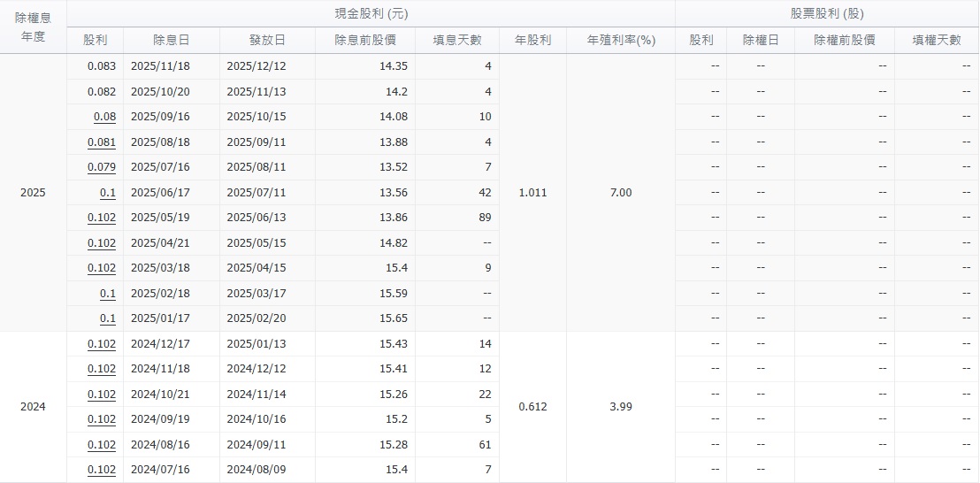Click the 填息天數 column header
Viewport: 980px width, 483px height.
[x=456, y=41]
